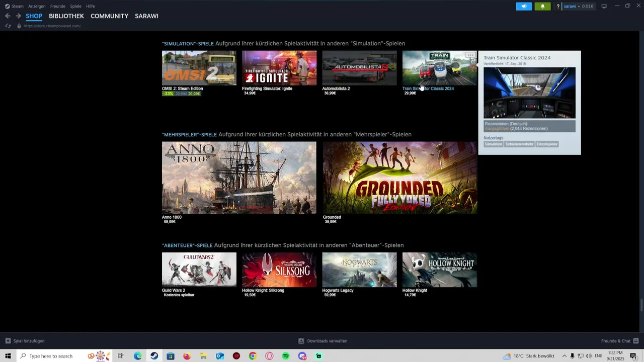Open Automobilista 2 thumbnail
Image resolution: width=644 pixels, height=362 pixels.
[359, 68]
